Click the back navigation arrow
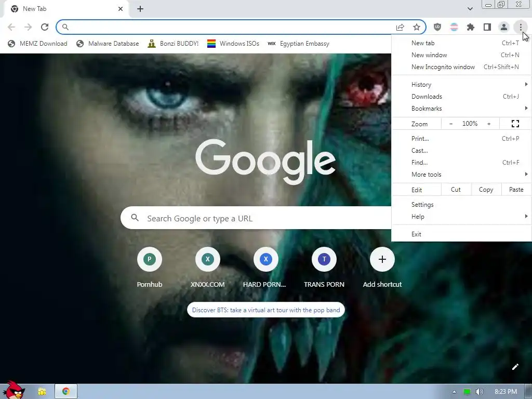532x399 pixels. point(11,27)
